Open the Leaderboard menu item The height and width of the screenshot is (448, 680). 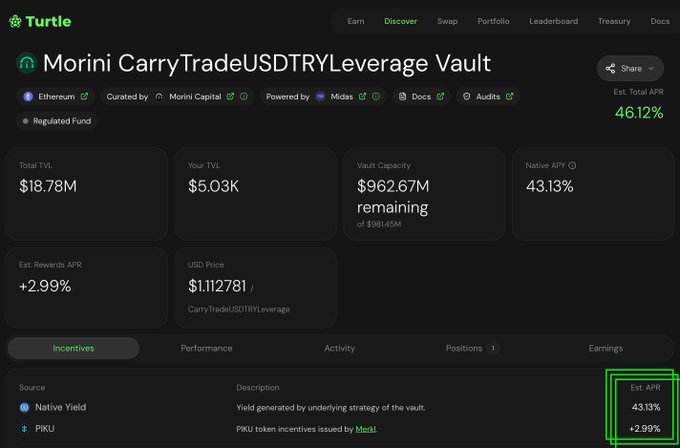[553, 21]
